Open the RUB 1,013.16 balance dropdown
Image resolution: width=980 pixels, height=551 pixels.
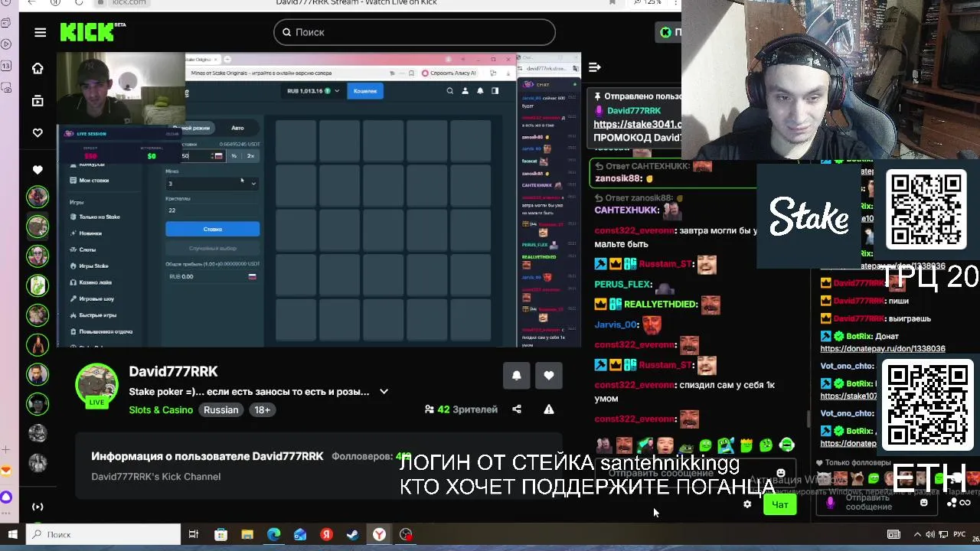314,91
